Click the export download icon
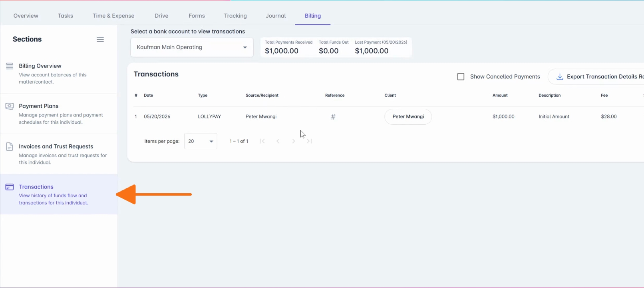The width and height of the screenshot is (644, 288). click(560, 77)
